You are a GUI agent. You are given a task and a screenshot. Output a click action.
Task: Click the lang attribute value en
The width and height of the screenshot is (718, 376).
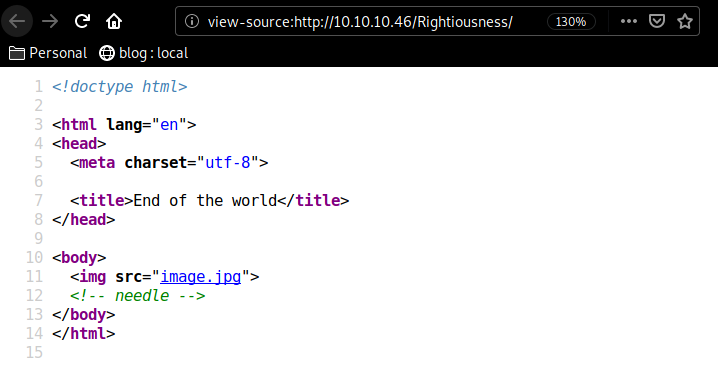[x=169, y=125]
